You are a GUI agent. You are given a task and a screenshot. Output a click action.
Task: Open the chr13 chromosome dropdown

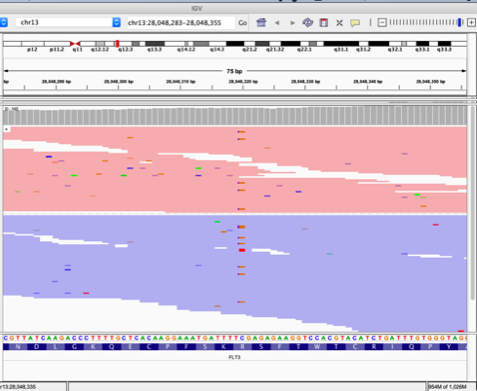[x=68, y=22]
